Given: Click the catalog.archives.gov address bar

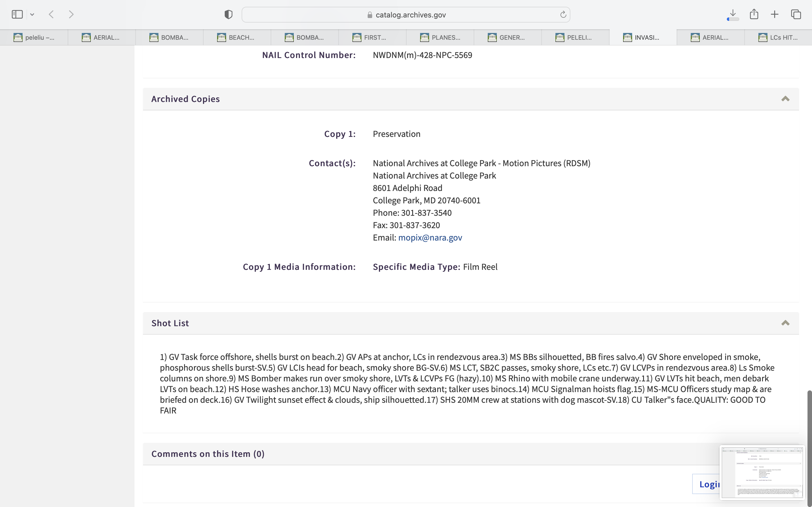Looking at the screenshot, I should point(406,15).
